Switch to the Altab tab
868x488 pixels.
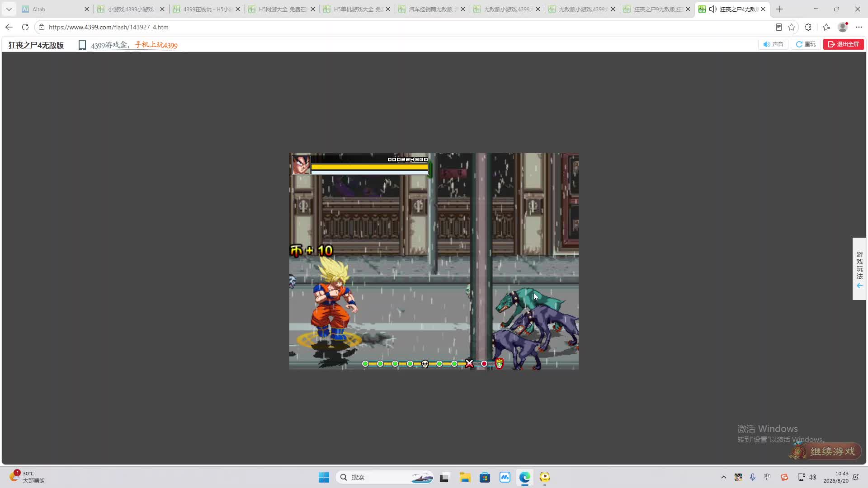(55, 9)
